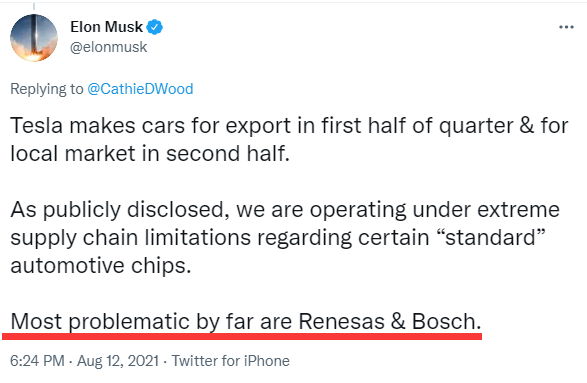Click the Elon Musk display name
This screenshot has width=587, height=383.
tap(107, 27)
